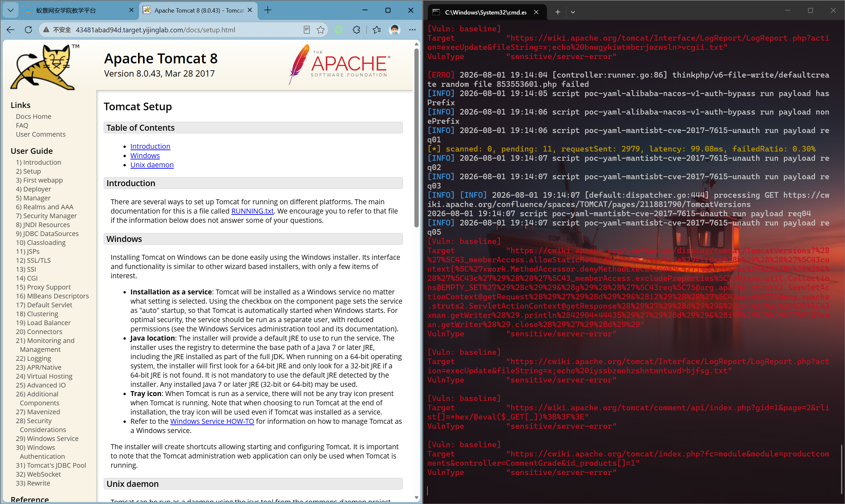
Task: Open 5) Manager guide link
Action: coord(33,198)
